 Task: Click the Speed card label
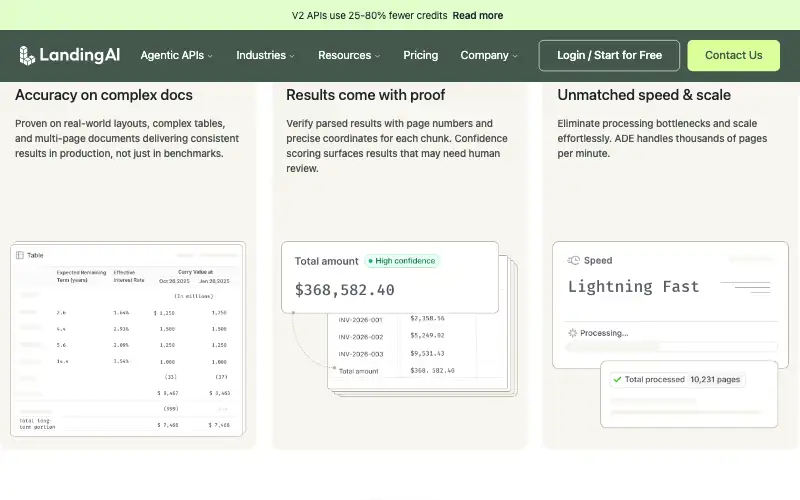point(598,260)
